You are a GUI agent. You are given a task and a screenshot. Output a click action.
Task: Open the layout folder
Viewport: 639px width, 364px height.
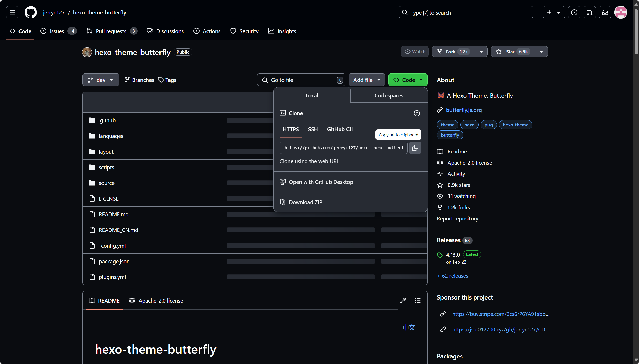(x=106, y=152)
